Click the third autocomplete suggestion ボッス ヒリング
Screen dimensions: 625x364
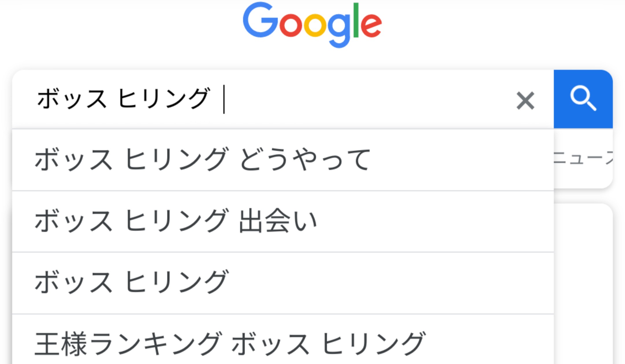(x=132, y=282)
